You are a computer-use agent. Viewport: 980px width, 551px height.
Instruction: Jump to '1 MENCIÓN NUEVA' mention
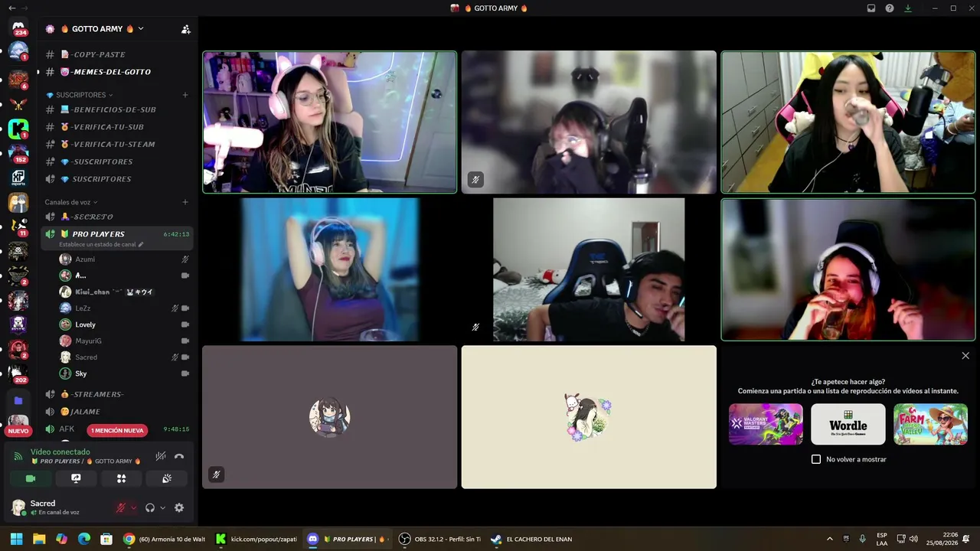117,430
